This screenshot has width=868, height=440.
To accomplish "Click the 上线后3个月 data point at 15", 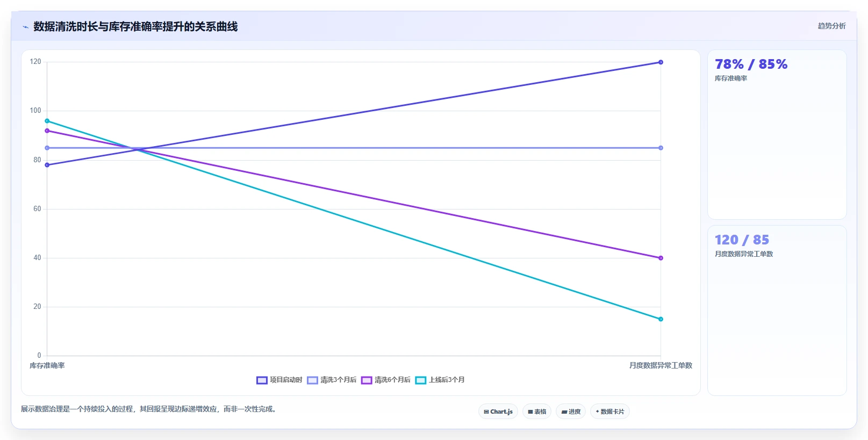I will point(661,319).
